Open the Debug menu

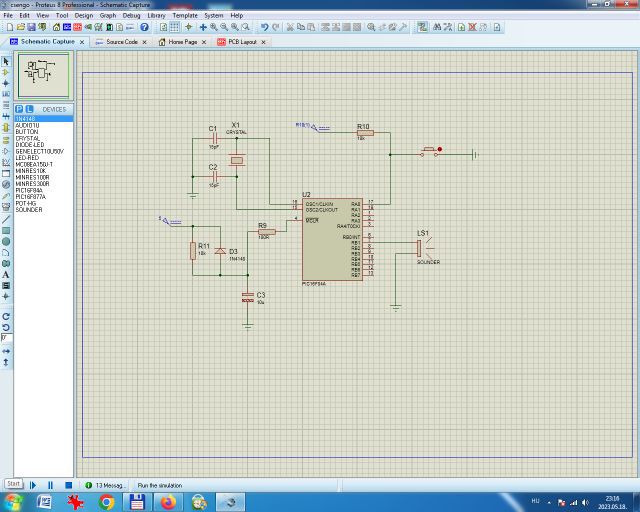(x=131, y=16)
